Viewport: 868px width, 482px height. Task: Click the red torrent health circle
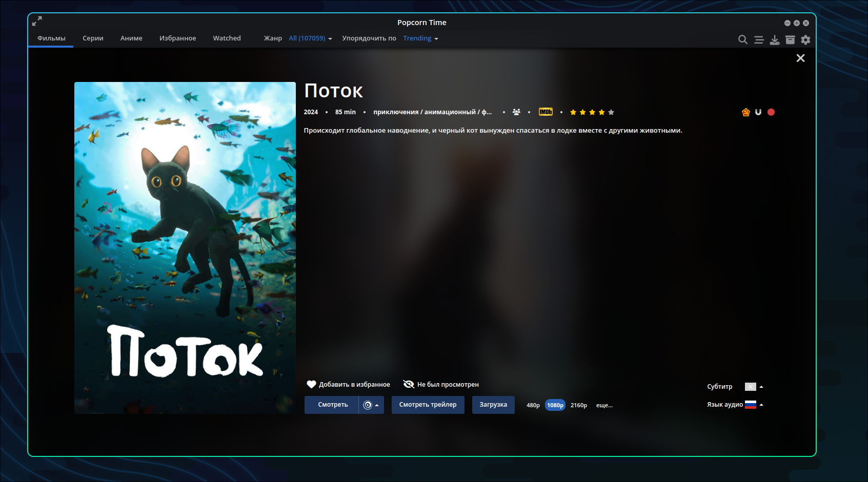[771, 112]
